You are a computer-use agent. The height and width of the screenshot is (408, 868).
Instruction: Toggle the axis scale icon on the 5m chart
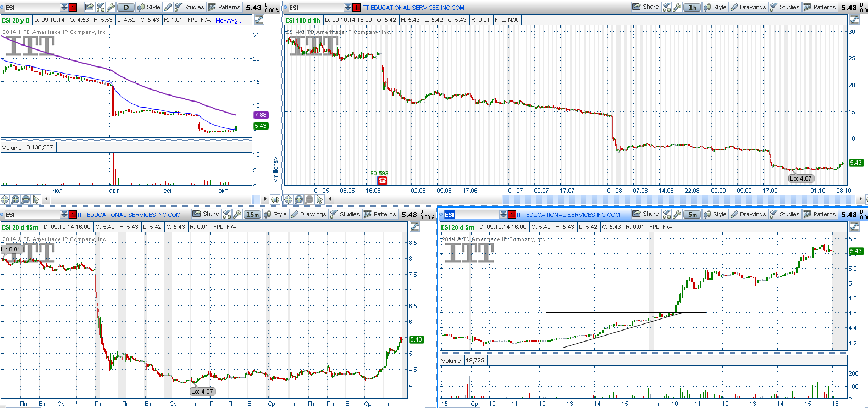[x=854, y=227]
